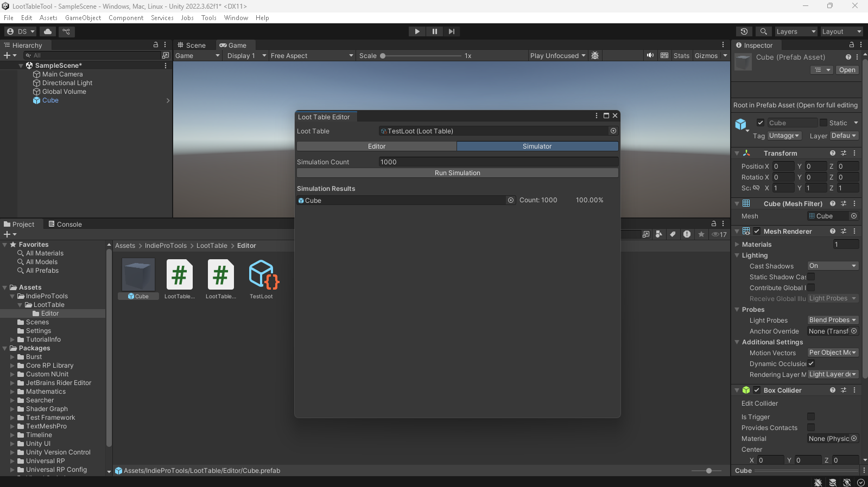Toggle the Game view shortcuts keyboard icon

664,55
